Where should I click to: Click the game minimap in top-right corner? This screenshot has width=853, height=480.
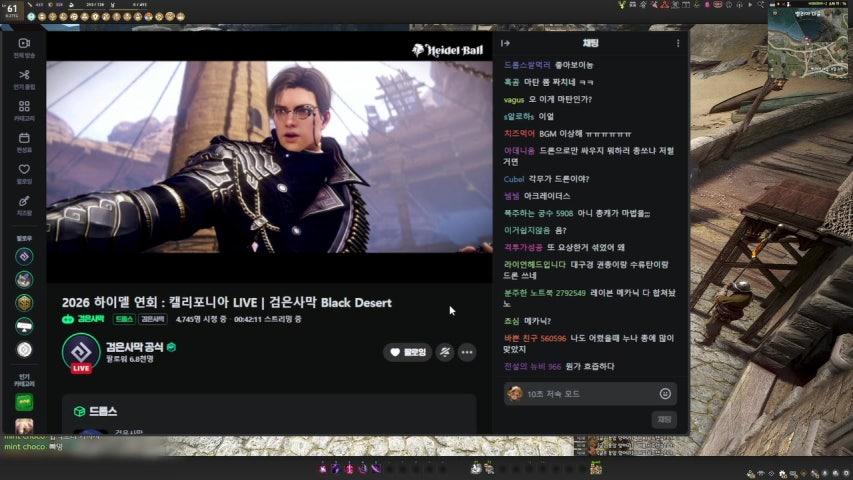click(x=808, y=41)
